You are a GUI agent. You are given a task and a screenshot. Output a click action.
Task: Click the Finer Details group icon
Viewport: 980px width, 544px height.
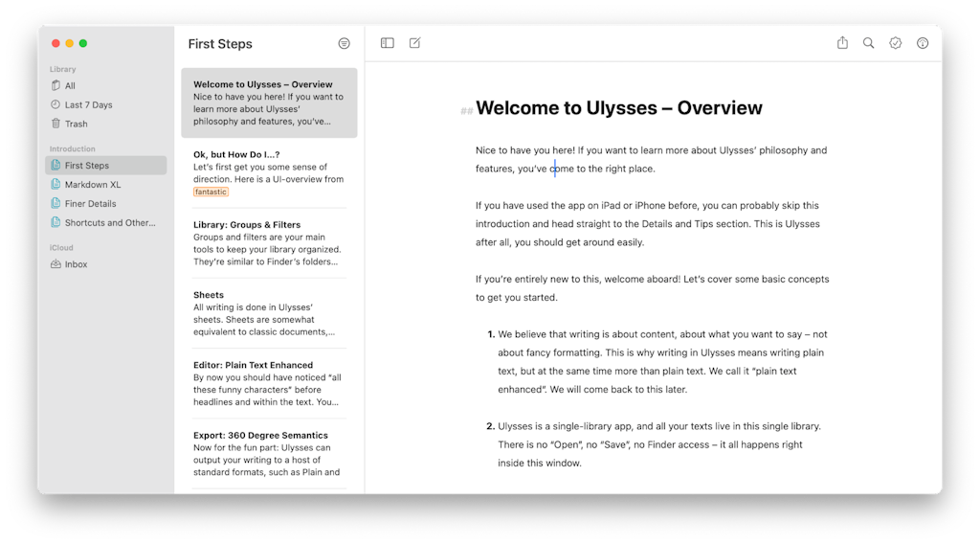(x=56, y=203)
